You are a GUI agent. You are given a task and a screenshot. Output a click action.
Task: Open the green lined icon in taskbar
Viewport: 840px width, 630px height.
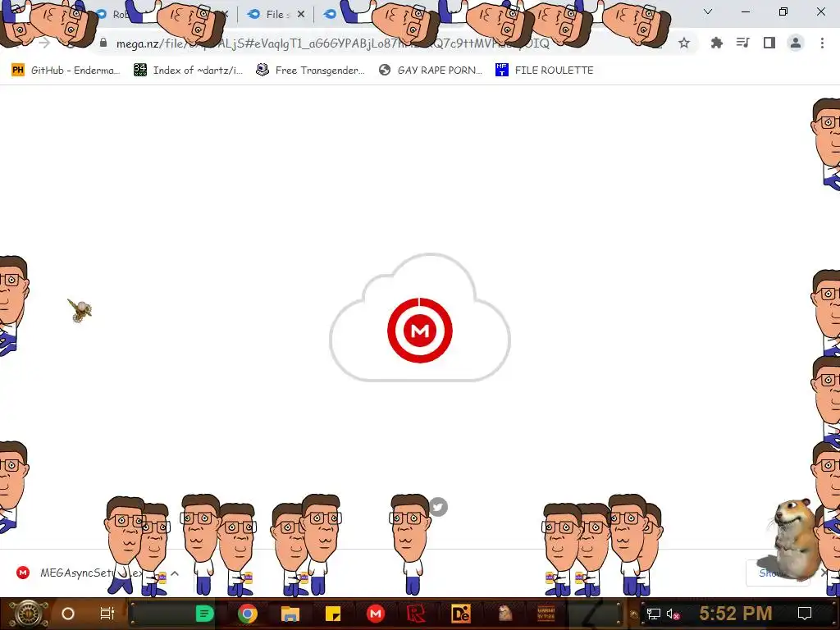(204, 614)
